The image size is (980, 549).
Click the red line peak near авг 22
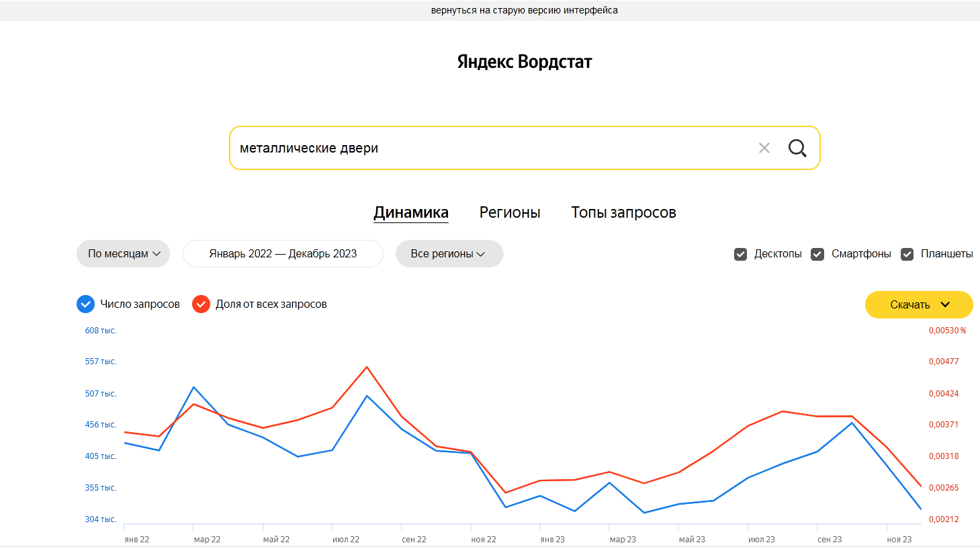tap(367, 367)
